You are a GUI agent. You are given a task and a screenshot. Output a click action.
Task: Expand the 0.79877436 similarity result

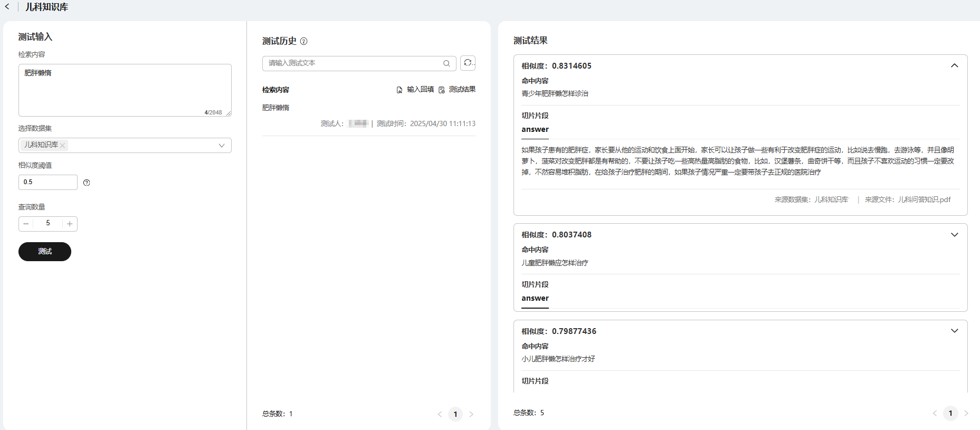pyautogui.click(x=954, y=331)
